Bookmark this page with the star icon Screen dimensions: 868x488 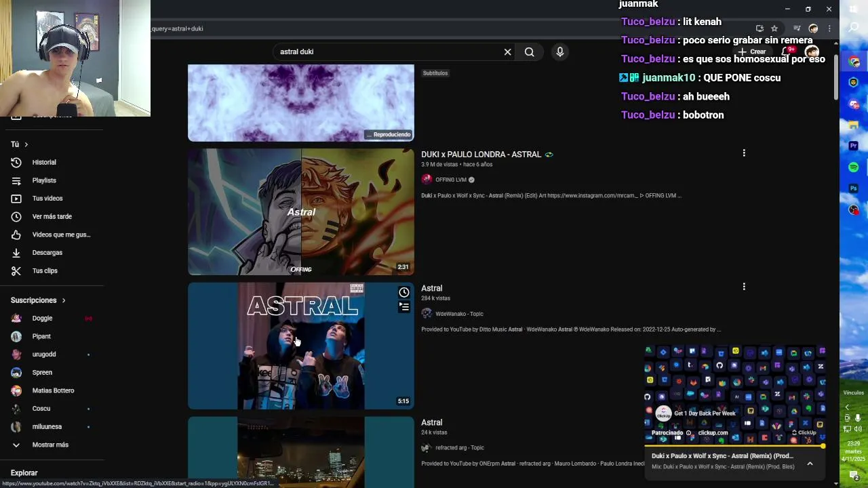pos(774,28)
